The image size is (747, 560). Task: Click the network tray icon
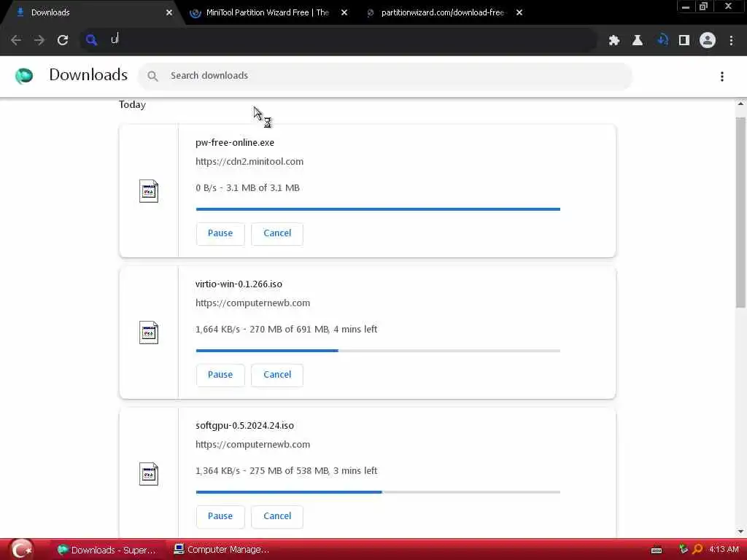point(683,549)
